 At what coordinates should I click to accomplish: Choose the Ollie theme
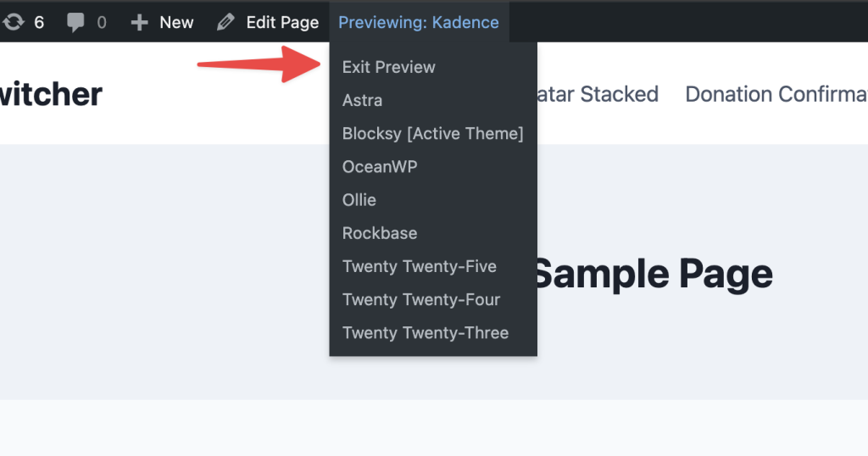point(359,200)
